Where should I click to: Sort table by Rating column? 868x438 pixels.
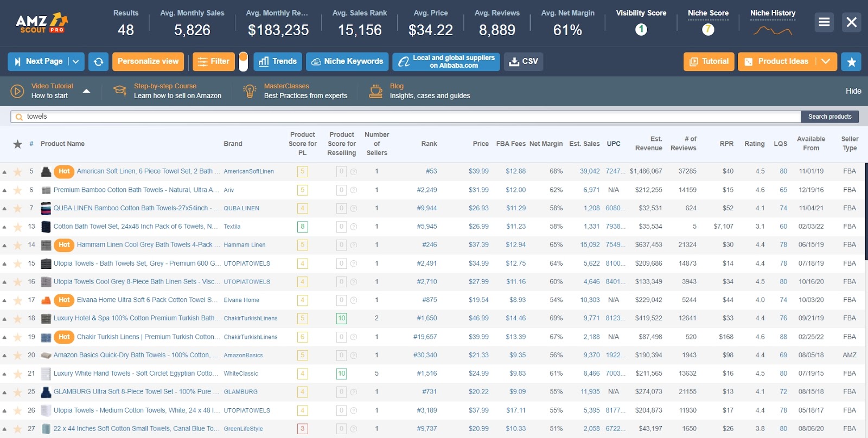(x=755, y=144)
